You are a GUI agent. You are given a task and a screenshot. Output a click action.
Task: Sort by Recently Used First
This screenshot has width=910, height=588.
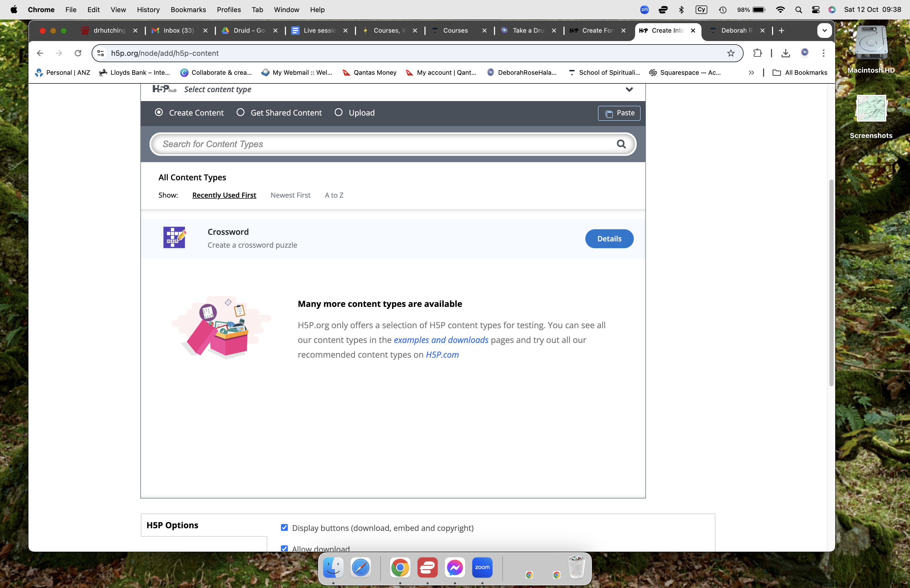coord(224,195)
